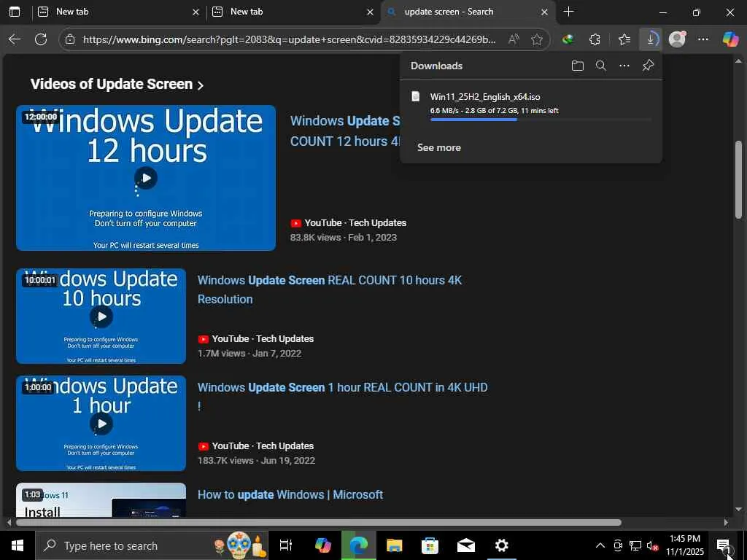Click '1.7M views · Jan 7, 2022' text
747x560 pixels.
tap(249, 354)
